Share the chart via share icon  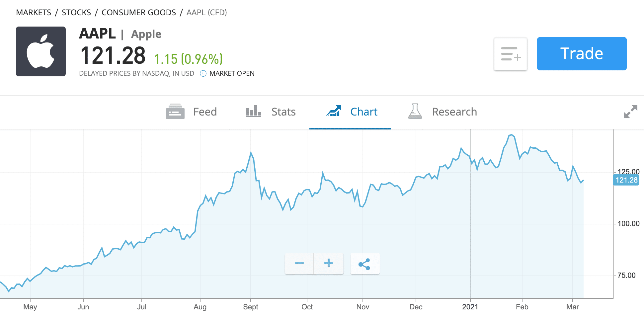tap(364, 264)
